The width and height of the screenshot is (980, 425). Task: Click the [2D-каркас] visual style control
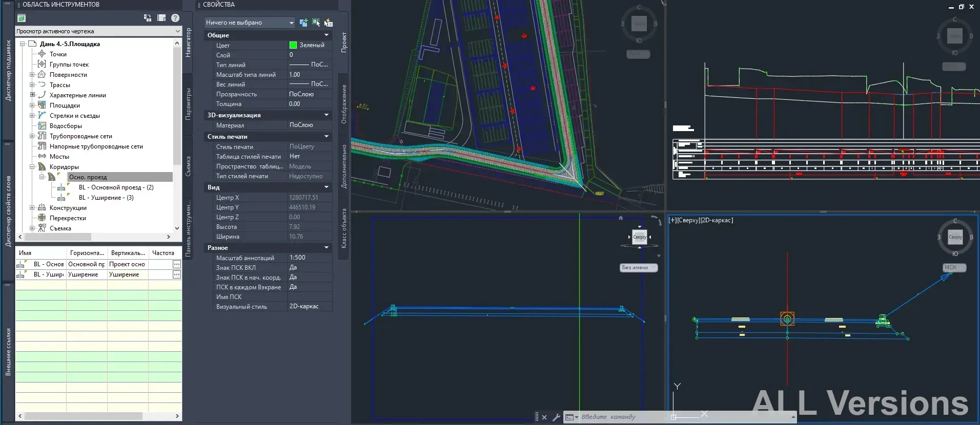pyautogui.click(x=717, y=220)
